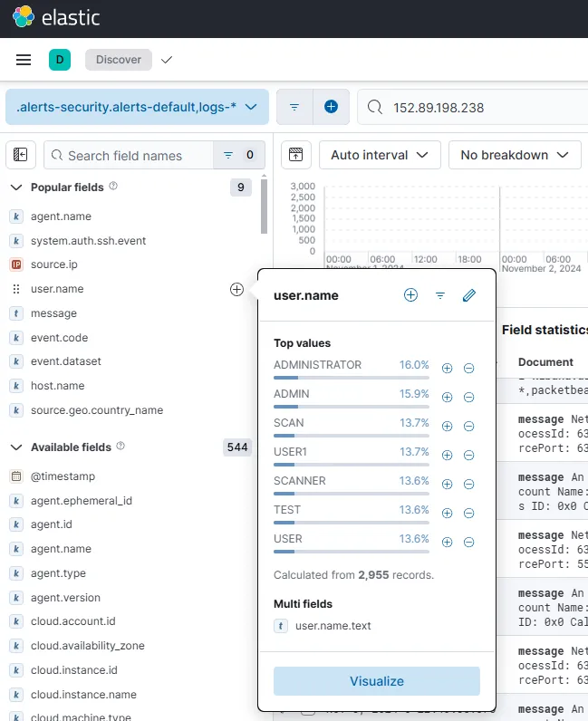
Task: Select source.geo.country_name field
Action: pyautogui.click(x=97, y=409)
